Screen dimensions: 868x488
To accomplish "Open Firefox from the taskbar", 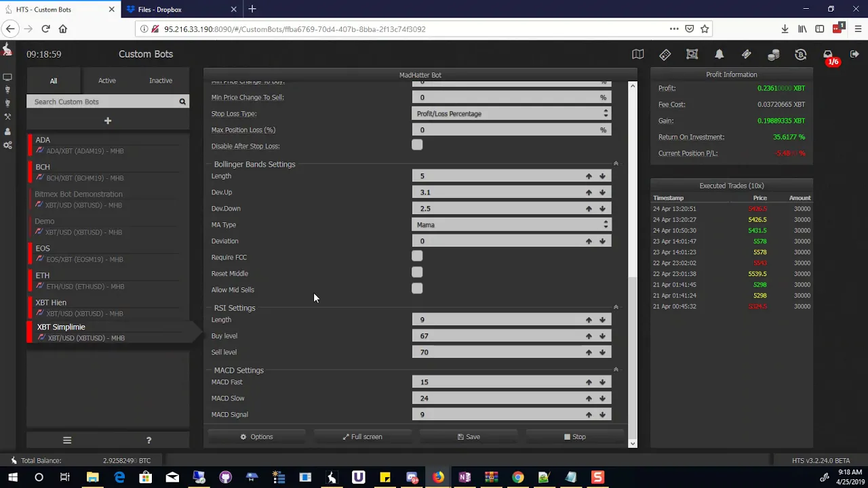I will (438, 477).
